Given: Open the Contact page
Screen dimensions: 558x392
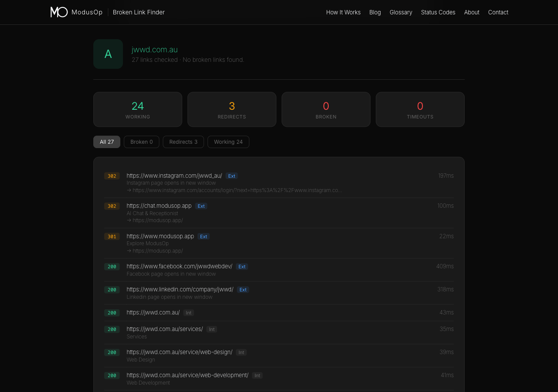Looking at the screenshot, I should 498,12.
